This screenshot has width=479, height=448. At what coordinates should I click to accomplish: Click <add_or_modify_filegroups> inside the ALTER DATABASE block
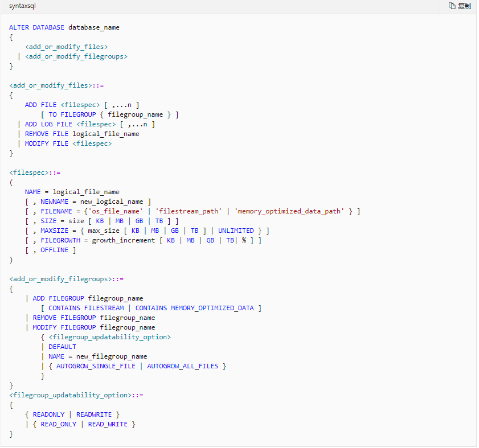[76, 56]
